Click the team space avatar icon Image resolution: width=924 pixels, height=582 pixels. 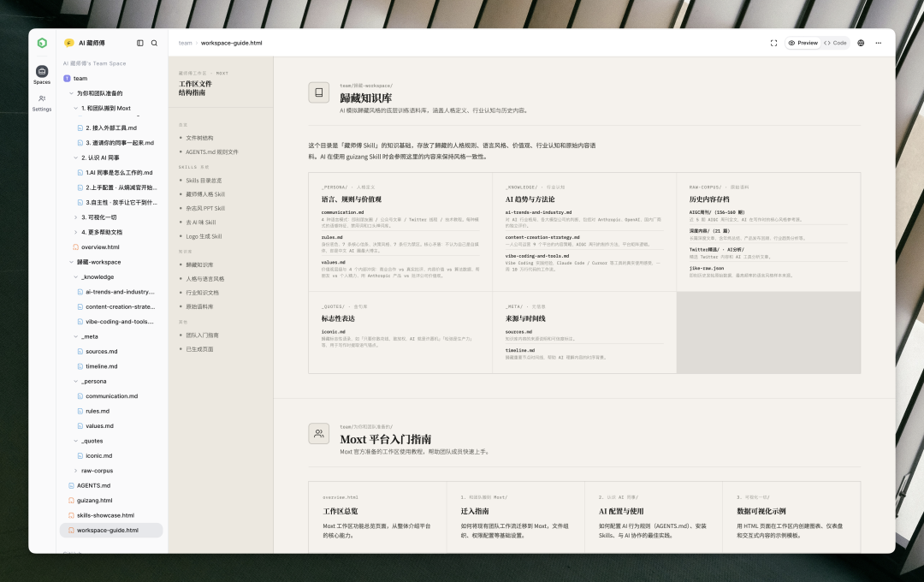[65, 78]
